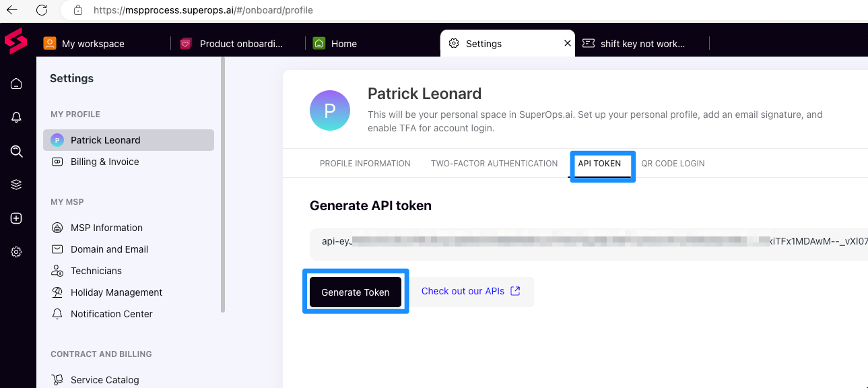868x388 pixels.
Task: Click the Domain and Email envelope icon
Action: click(57, 249)
